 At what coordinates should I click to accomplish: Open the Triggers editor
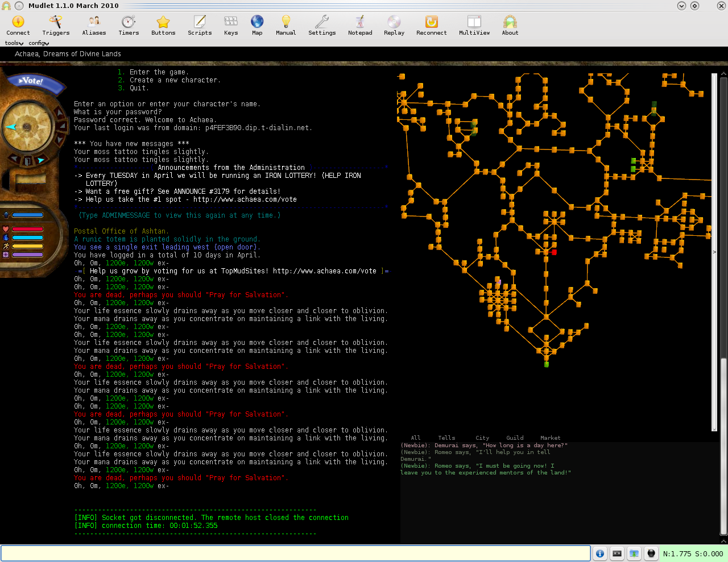coord(56,25)
